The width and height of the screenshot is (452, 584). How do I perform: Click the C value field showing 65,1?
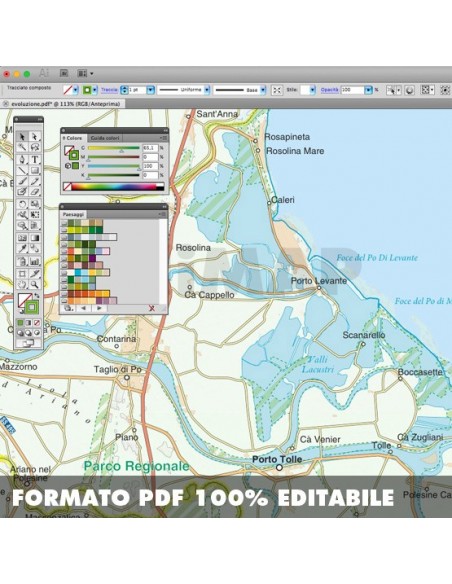click(x=150, y=148)
